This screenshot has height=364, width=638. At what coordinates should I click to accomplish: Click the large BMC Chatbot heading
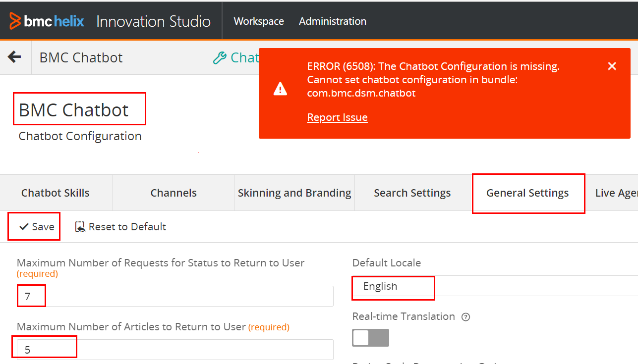[x=74, y=109]
